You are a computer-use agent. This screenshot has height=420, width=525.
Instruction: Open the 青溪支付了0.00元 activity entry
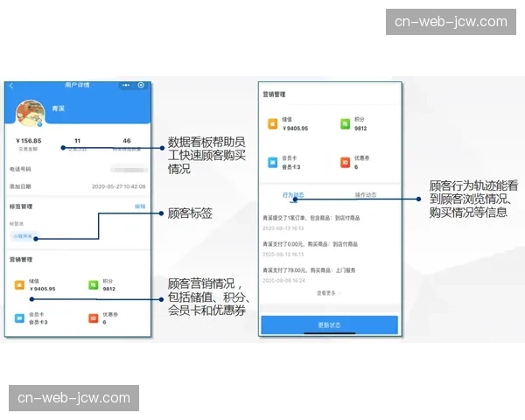pos(310,244)
